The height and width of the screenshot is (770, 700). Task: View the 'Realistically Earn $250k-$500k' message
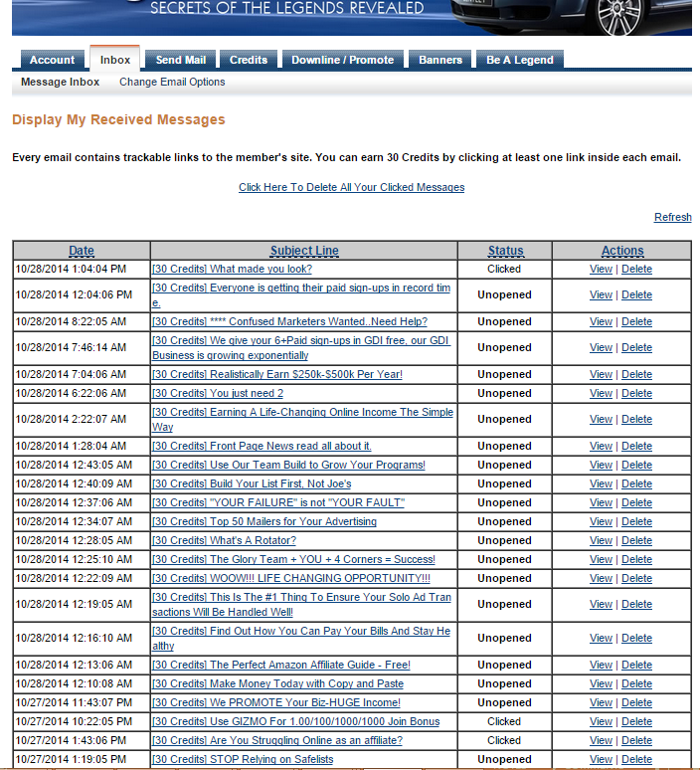pyautogui.click(x=601, y=374)
